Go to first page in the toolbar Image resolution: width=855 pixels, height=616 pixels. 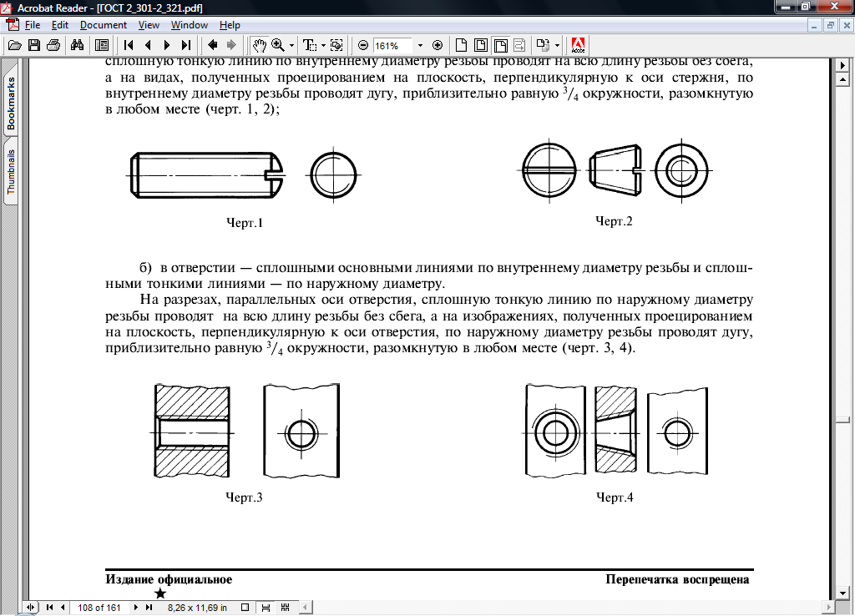pyautogui.click(x=129, y=45)
